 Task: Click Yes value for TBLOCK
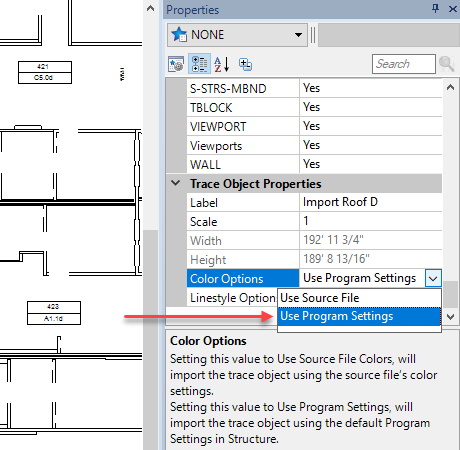click(311, 107)
